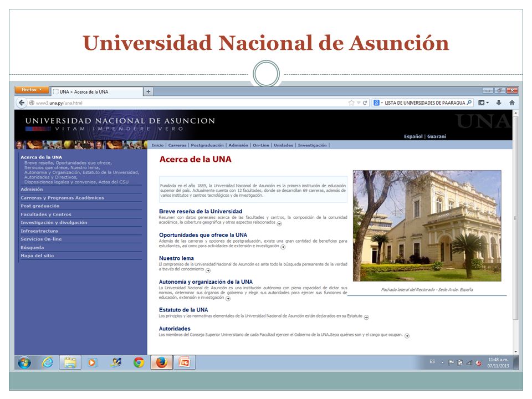Open the bookmarks menu button
Screen dimensions: 532x399
[x=483, y=103]
